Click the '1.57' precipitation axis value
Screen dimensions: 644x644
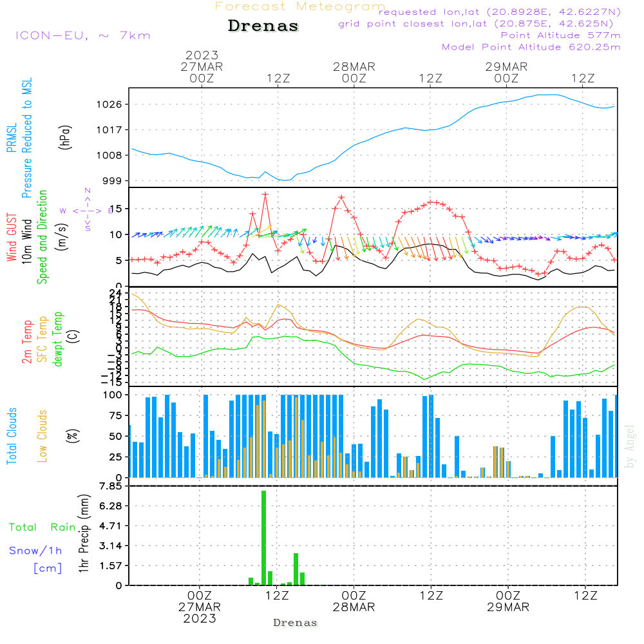111,566
